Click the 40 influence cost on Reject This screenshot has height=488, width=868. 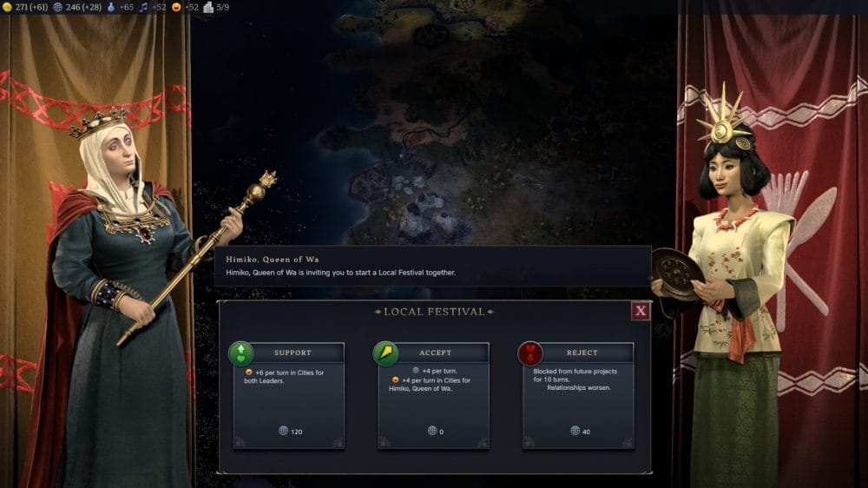point(580,431)
